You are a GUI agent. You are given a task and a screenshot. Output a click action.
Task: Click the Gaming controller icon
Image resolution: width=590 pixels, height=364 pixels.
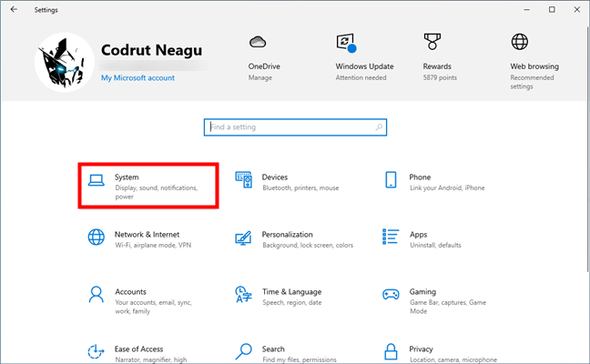coord(391,295)
